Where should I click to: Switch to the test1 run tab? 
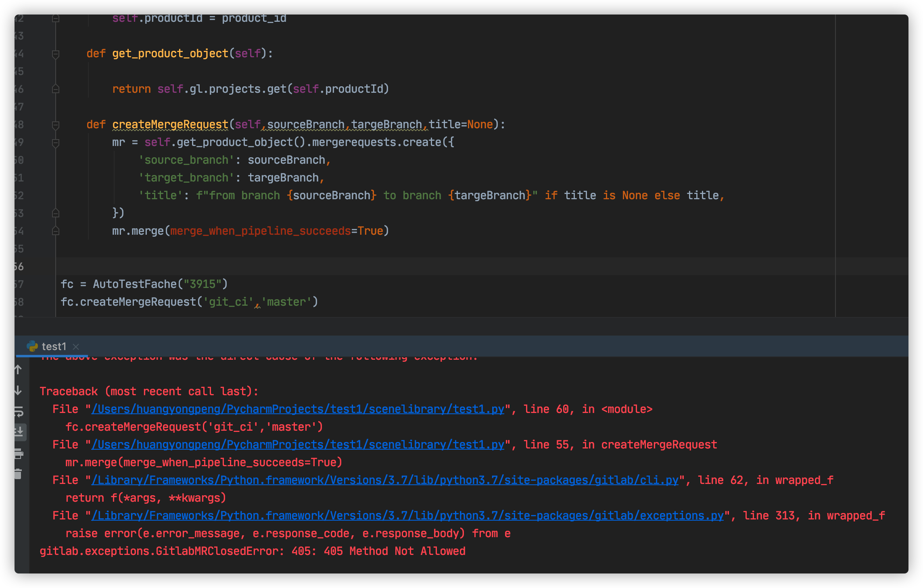(x=54, y=346)
